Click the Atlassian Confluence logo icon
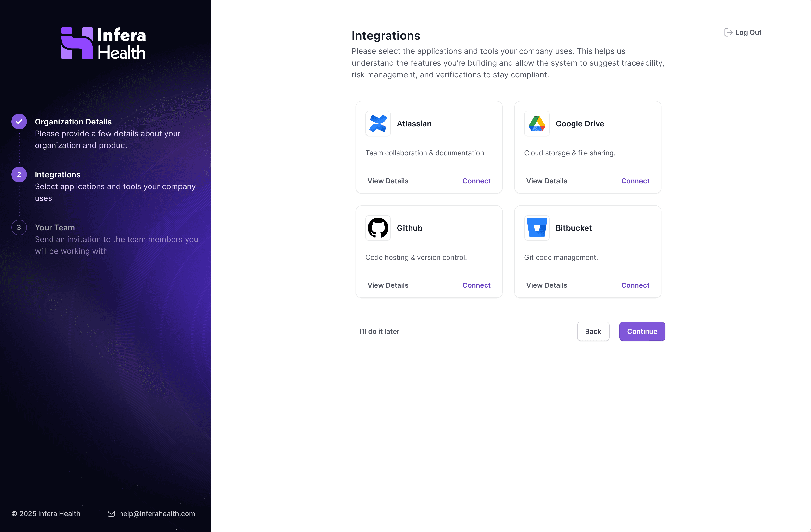Screen dimensions: 811x532 378,123
